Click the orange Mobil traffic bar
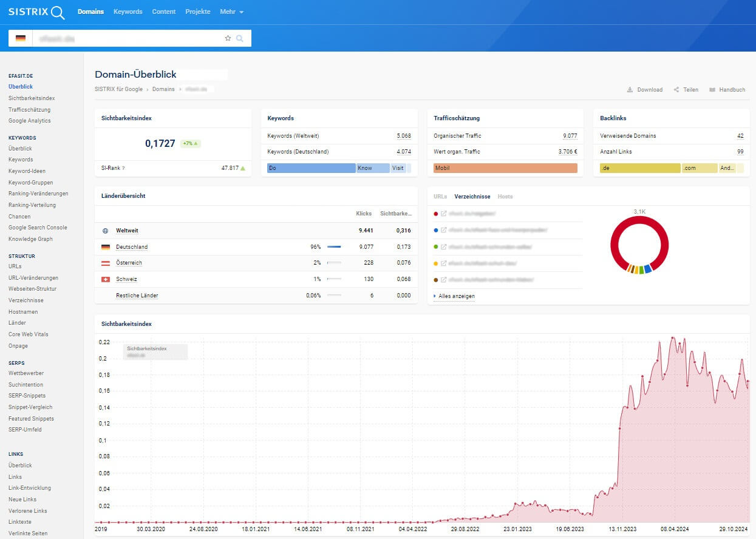The image size is (756, 539). point(505,168)
